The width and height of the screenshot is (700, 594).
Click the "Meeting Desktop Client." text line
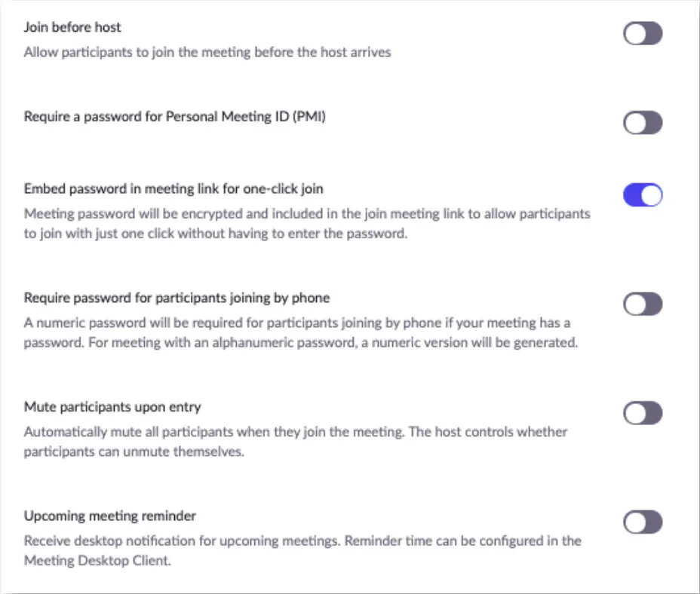click(x=97, y=561)
